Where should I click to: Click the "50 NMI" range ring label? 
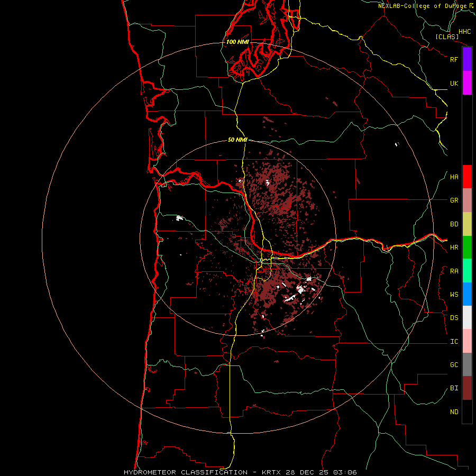tap(237, 140)
